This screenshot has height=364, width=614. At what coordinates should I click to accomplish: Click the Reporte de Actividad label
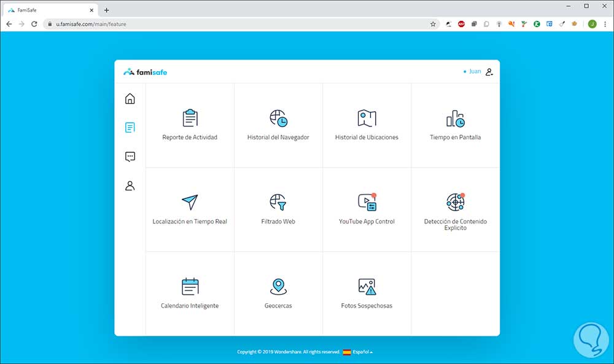pos(190,137)
